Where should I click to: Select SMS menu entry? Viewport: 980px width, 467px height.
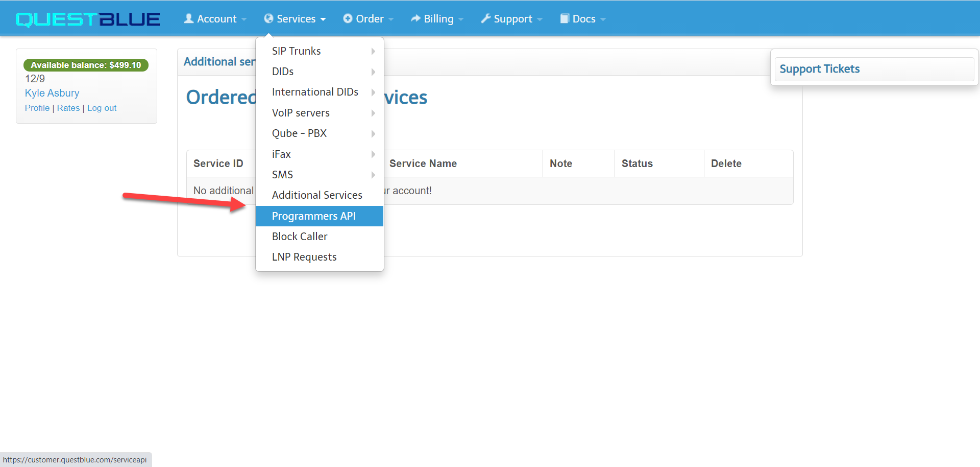point(320,175)
